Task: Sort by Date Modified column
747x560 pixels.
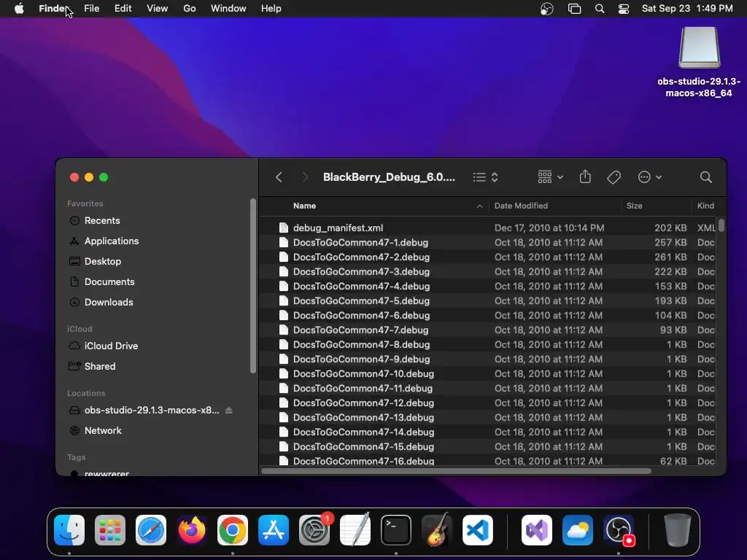Action: (x=521, y=206)
